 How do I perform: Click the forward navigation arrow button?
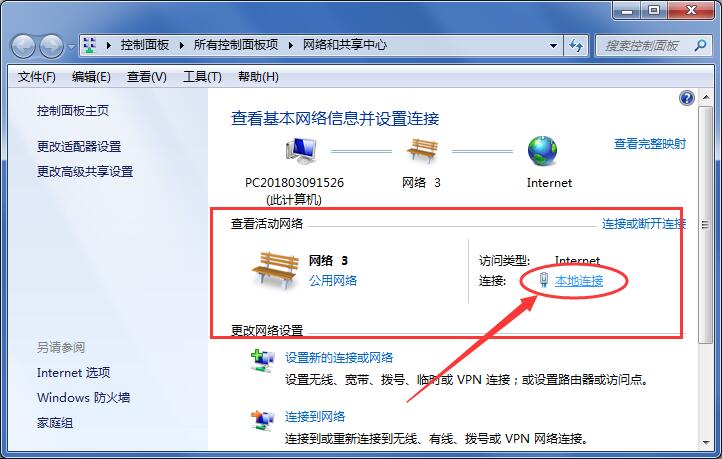[51, 46]
